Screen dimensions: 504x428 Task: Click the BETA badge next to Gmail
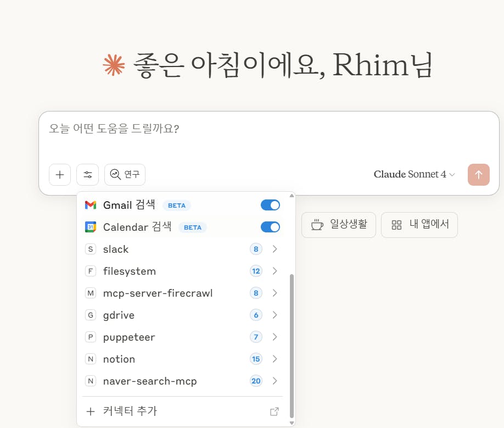pyautogui.click(x=177, y=205)
